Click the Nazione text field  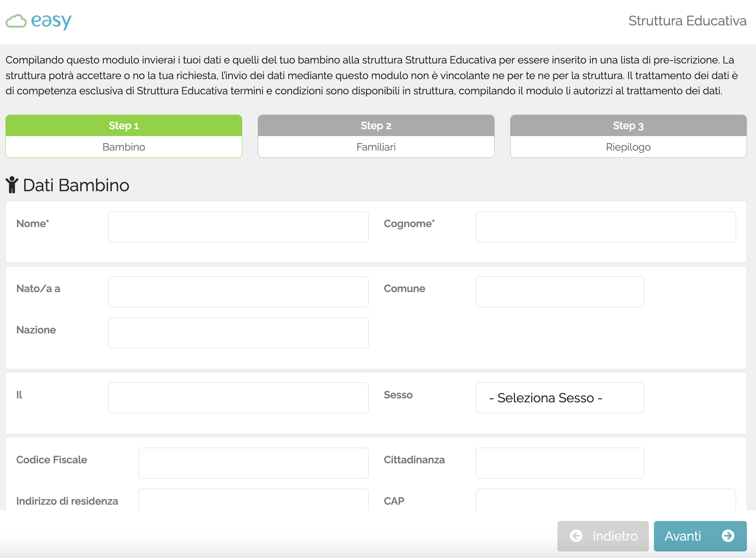coord(238,333)
